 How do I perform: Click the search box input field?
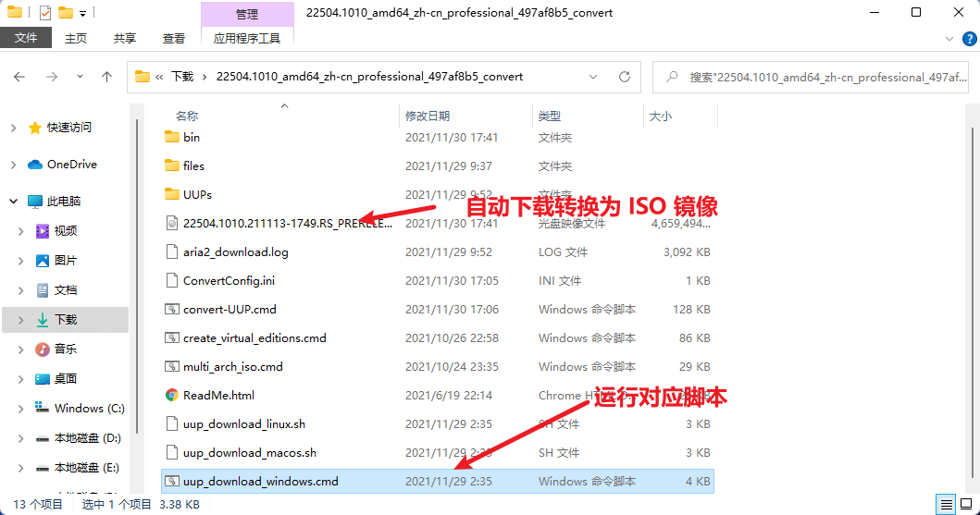(811, 77)
